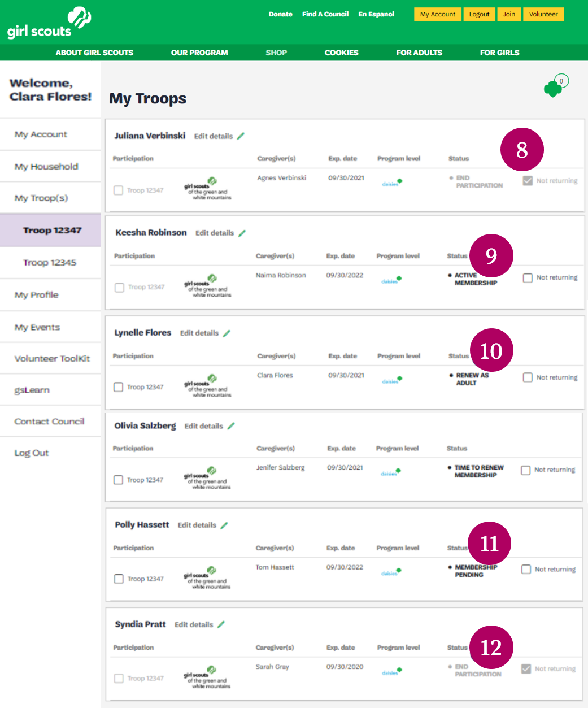Tick Troop 12347 checkbox for Polly Hassett
The width and height of the screenshot is (588, 708).
119,579
